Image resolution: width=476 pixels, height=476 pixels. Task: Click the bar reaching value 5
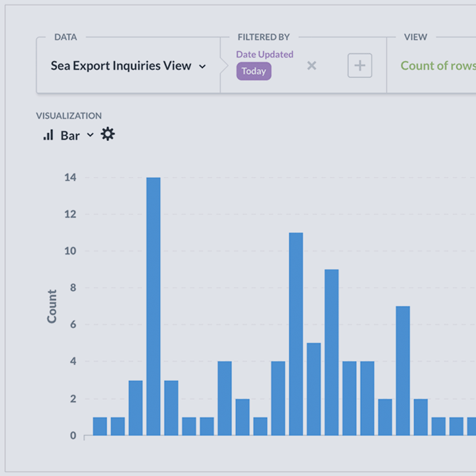click(x=313, y=389)
